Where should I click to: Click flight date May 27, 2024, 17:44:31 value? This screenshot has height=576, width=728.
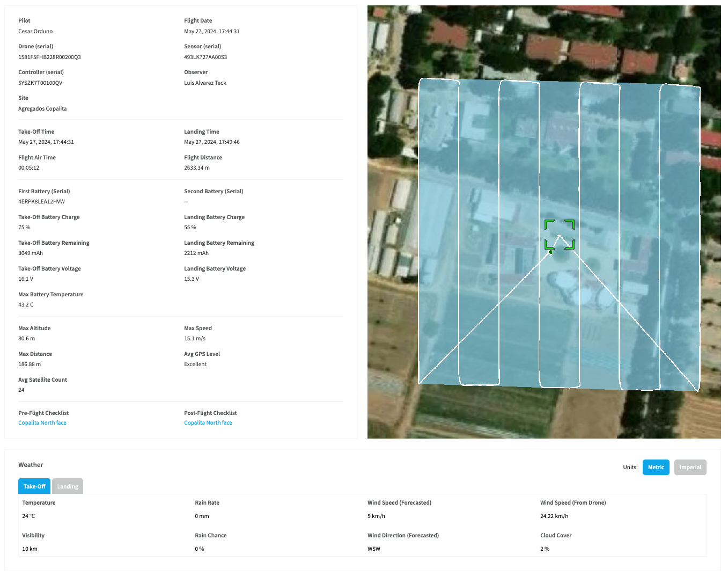(212, 32)
